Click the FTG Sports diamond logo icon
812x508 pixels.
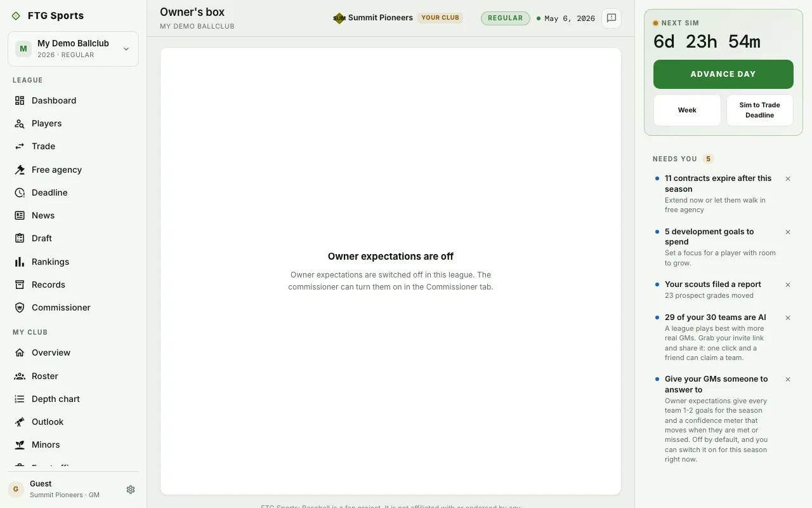tap(16, 16)
